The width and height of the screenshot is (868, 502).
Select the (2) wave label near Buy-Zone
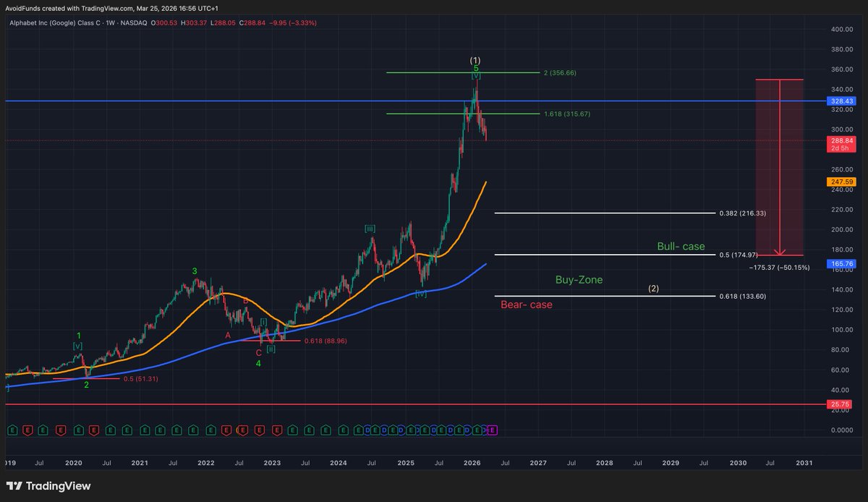coord(653,289)
